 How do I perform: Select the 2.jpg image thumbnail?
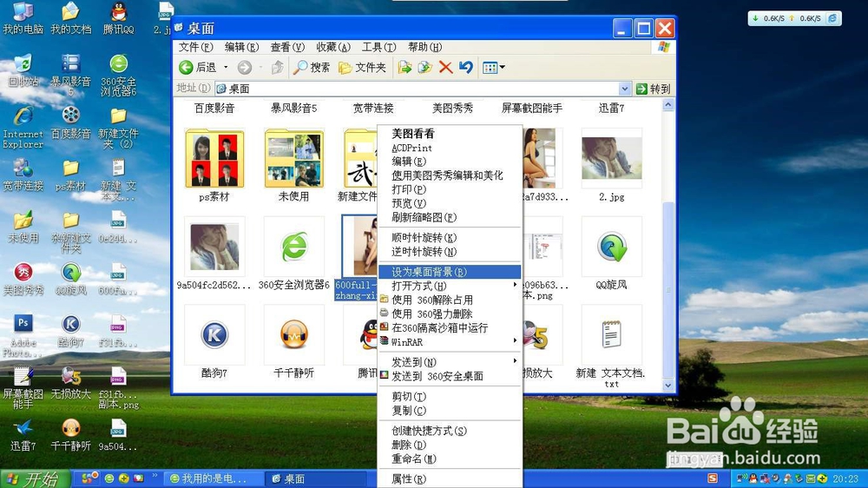click(x=612, y=159)
